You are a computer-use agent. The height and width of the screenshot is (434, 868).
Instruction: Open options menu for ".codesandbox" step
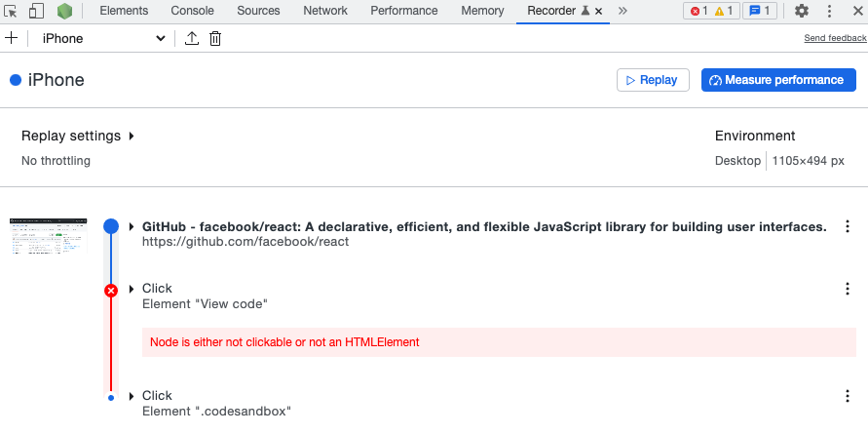847,396
